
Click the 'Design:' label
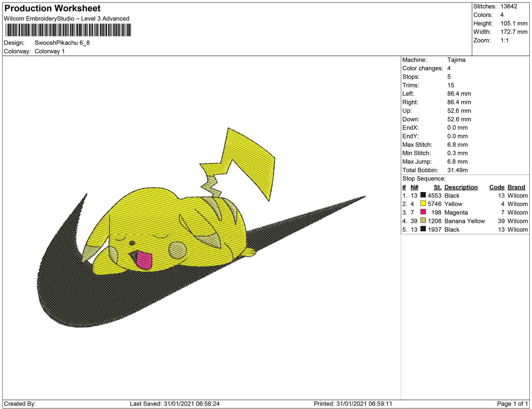click(14, 43)
